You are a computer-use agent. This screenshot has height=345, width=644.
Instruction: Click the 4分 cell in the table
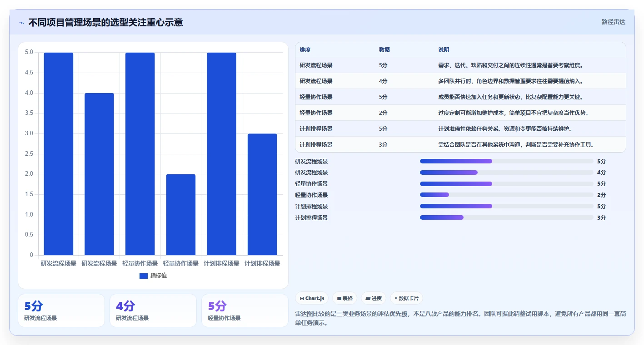click(x=383, y=81)
